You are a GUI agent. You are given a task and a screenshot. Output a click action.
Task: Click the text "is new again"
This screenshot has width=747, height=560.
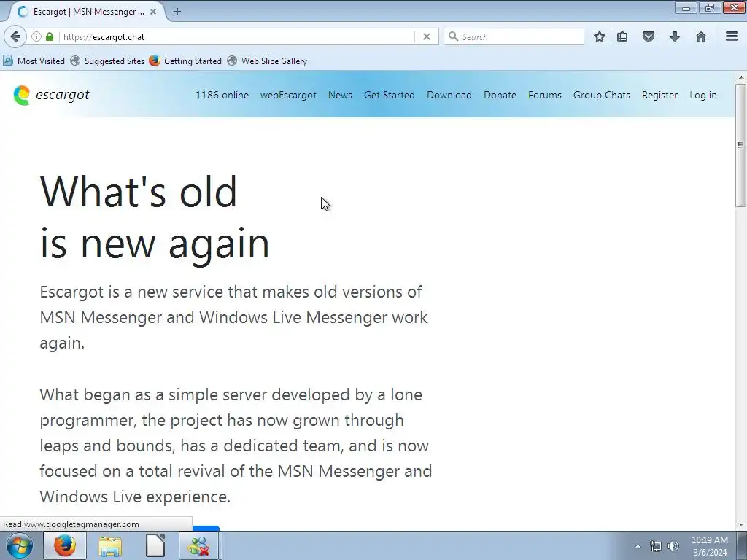155,243
